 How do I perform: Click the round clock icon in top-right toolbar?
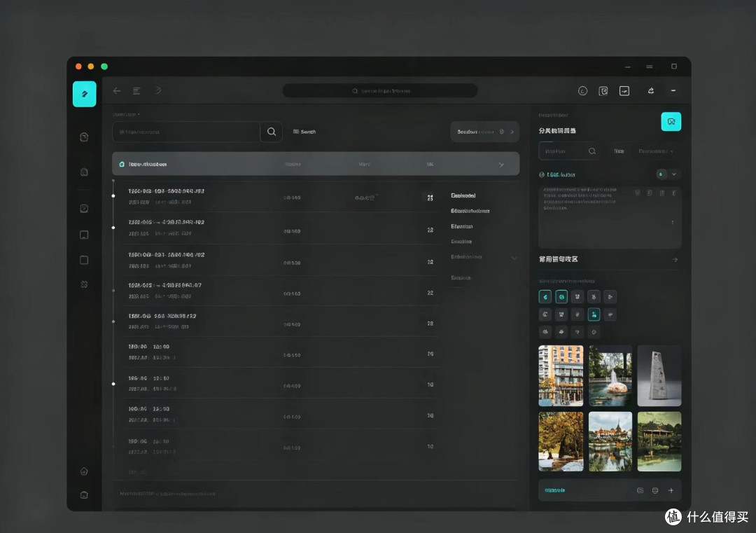pos(582,90)
